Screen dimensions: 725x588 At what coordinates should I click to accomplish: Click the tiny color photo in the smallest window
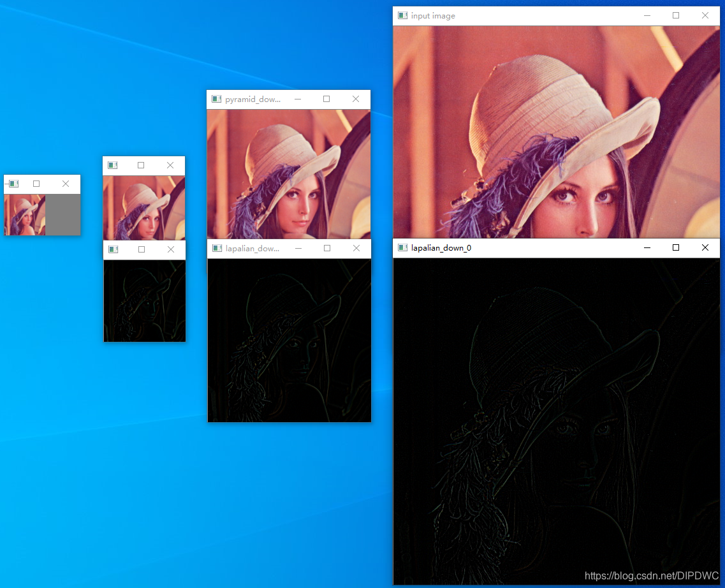[25, 214]
